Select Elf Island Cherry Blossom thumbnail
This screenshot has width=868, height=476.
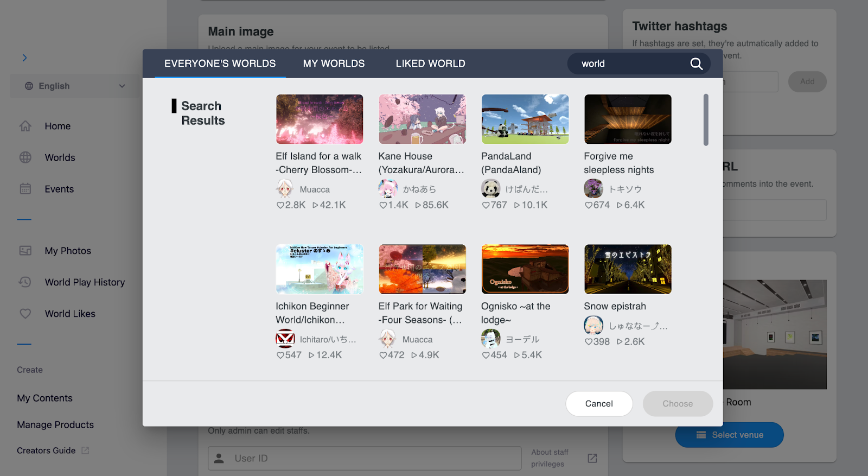(320, 119)
